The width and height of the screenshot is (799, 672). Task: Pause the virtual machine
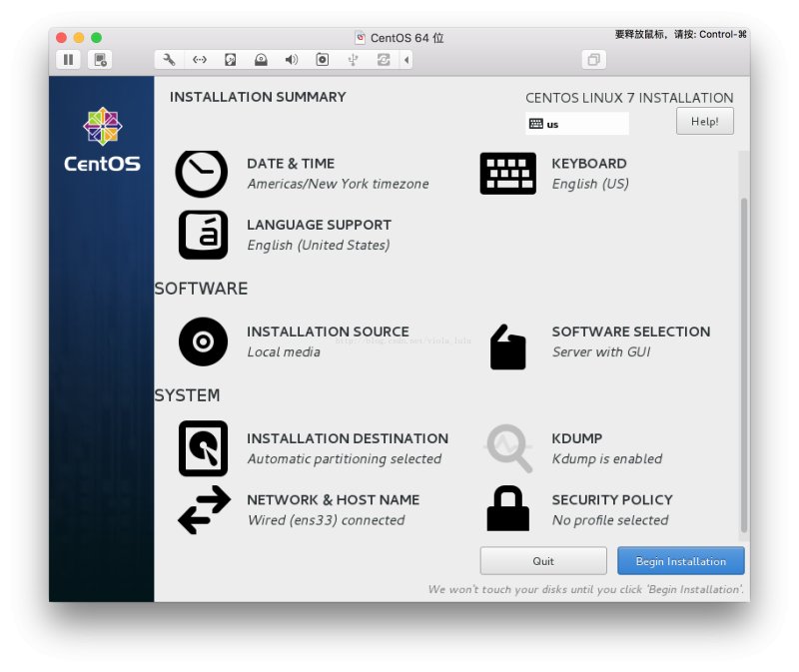tap(68, 60)
